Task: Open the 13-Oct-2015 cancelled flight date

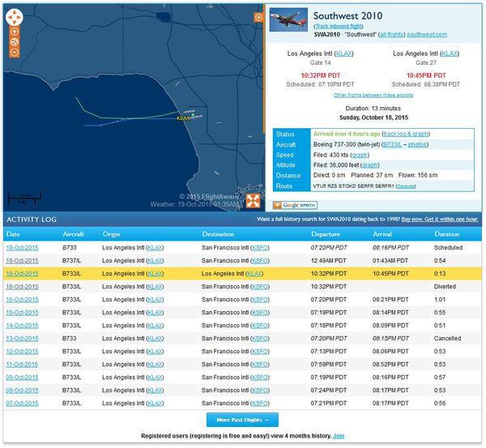Action: tap(23, 339)
